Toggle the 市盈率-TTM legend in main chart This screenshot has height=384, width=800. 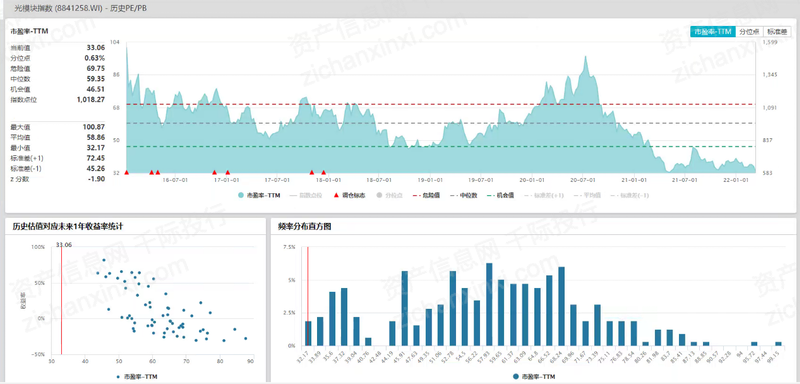(x=259, y=195)
